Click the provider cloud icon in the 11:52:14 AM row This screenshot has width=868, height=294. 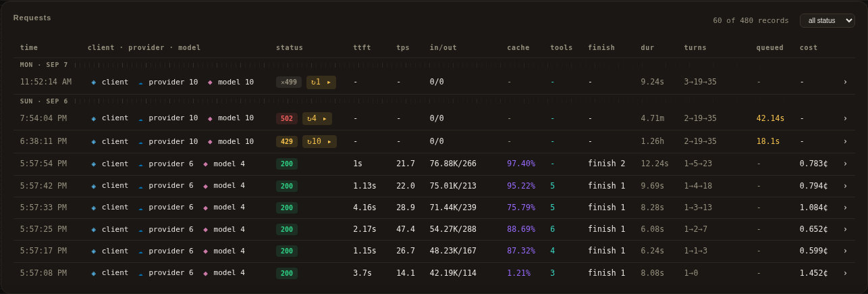[x=140, y=82]
